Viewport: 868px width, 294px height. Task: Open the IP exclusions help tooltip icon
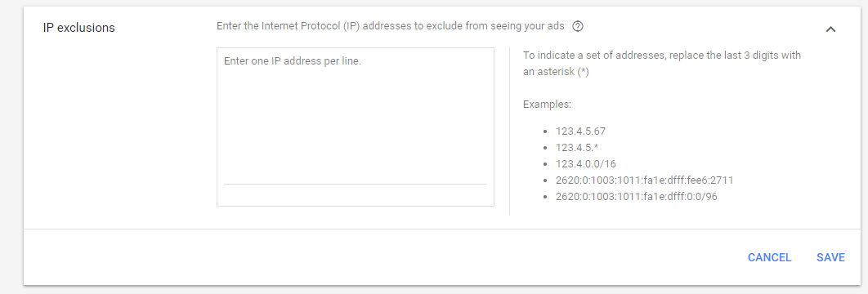coord(577,26)
